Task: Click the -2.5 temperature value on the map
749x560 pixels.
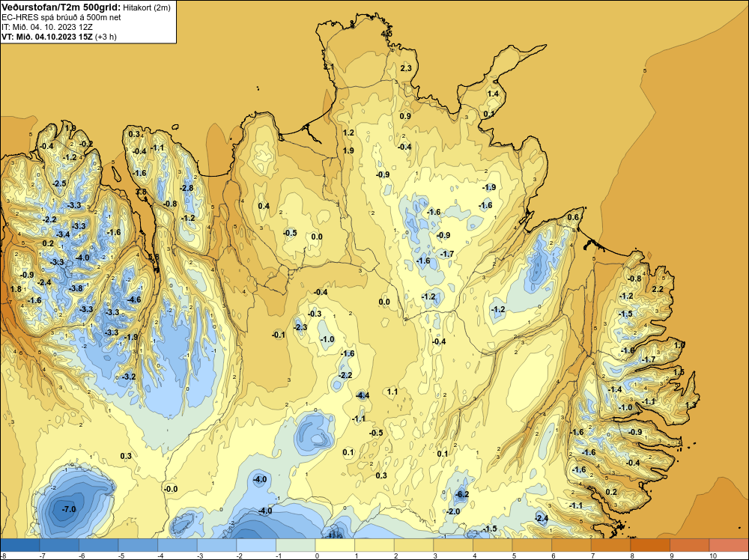Action: 59,184
